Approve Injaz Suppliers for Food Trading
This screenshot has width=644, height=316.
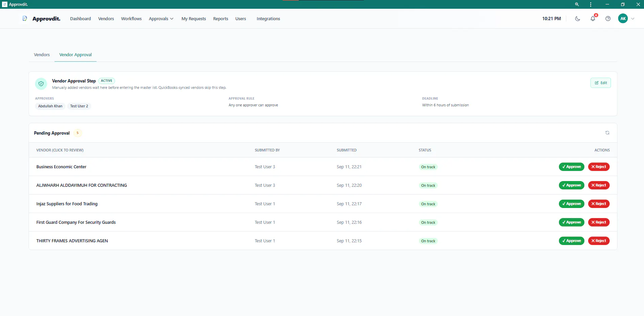point(571,204)
